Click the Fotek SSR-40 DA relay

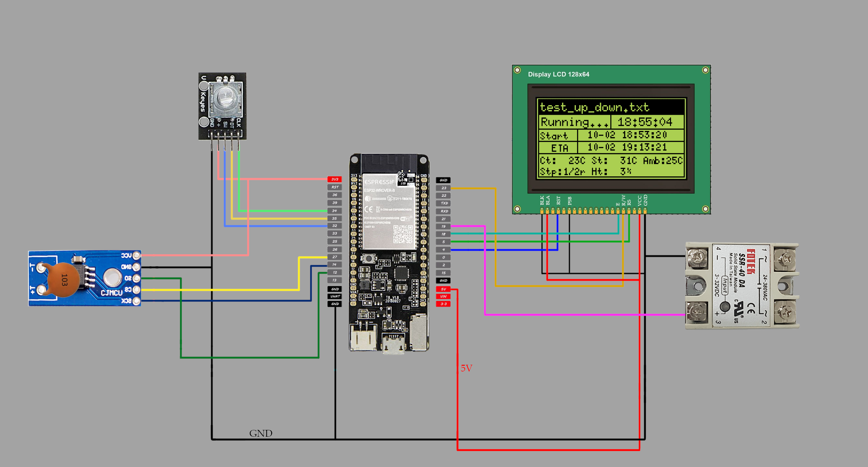point(742,285)
